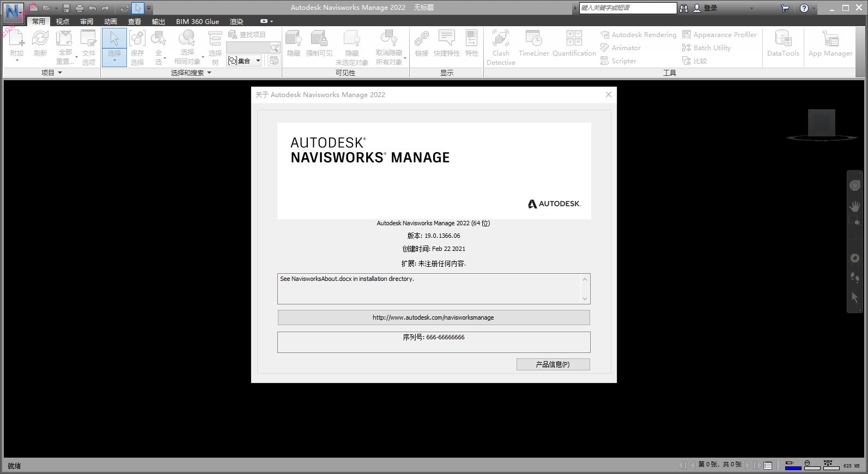
Task: Switch to the 审阅 ribbon tab
Action: point(87,21)
